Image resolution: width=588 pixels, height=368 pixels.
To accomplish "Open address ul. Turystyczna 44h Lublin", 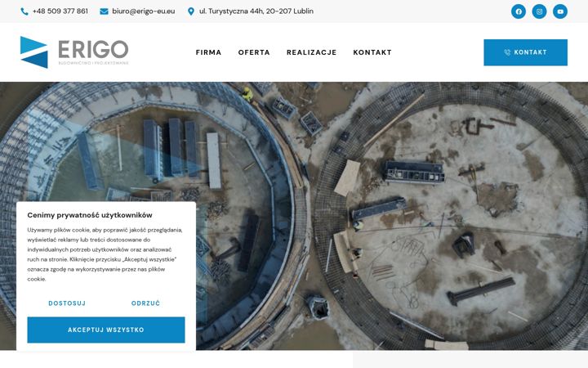I will [x=256, y=11].
